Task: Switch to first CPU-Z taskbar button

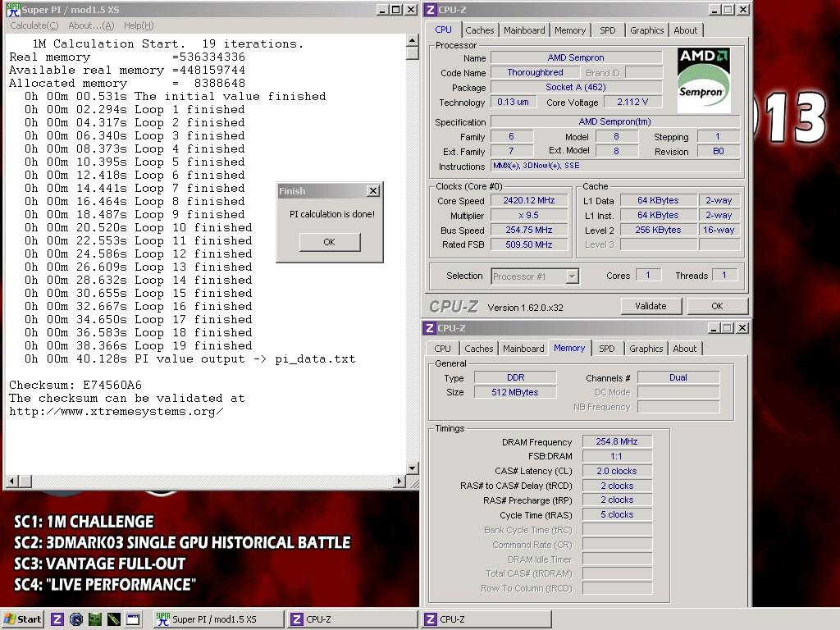Action: [x=353, y=619]
